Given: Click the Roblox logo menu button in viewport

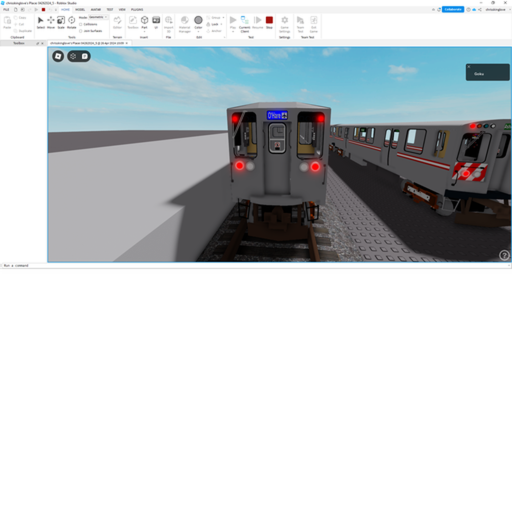Looking at the screenshot, I should point(58,56).
